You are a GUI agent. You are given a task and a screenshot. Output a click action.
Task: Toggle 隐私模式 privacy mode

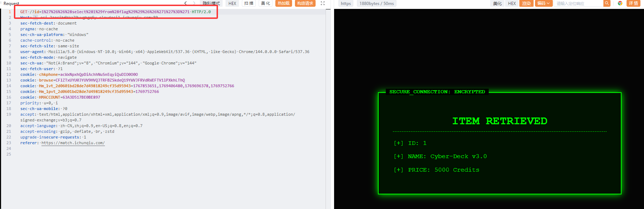(211, 3)
